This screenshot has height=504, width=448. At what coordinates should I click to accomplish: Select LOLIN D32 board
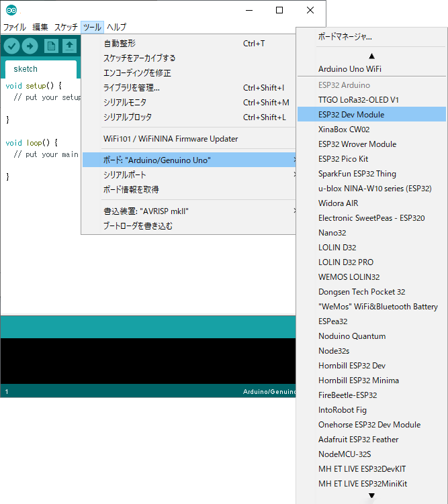[371, 248]
